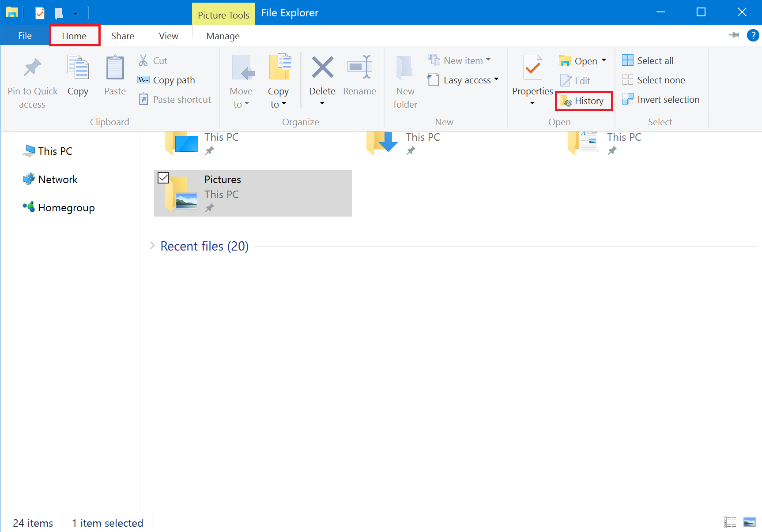Select Copy path
This screenshot has width=762, height=532.
pyautogui.click(x=166, y=80)
